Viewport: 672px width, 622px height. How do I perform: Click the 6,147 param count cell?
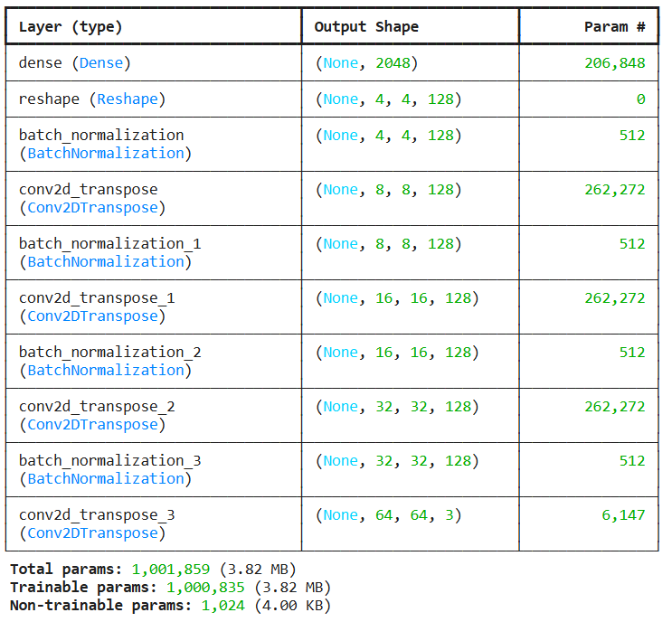click(x=623, y=515)
